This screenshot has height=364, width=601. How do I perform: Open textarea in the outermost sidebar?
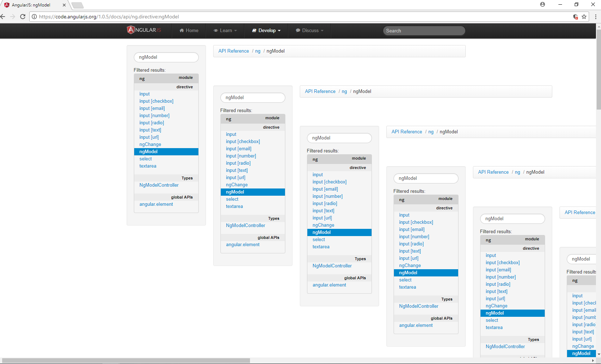click(x=148, y=166)
